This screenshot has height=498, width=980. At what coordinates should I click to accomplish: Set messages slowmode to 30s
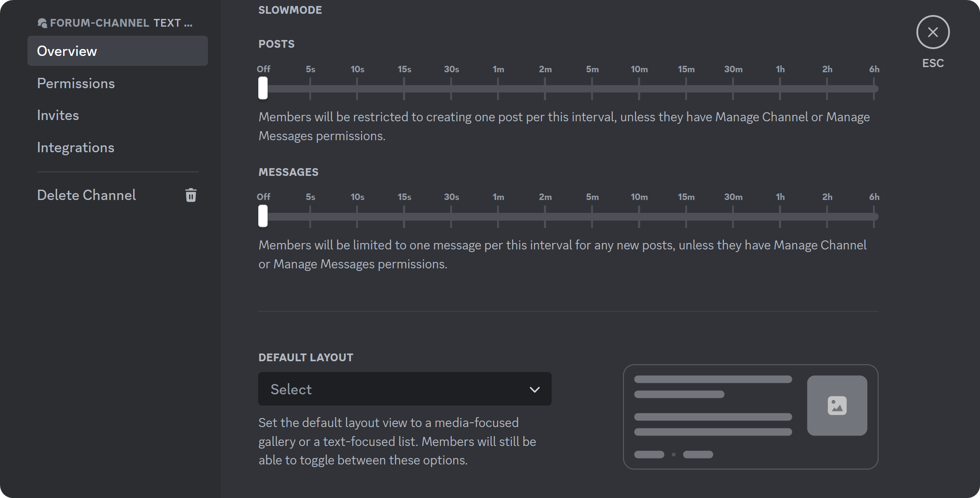coord(451,216)
